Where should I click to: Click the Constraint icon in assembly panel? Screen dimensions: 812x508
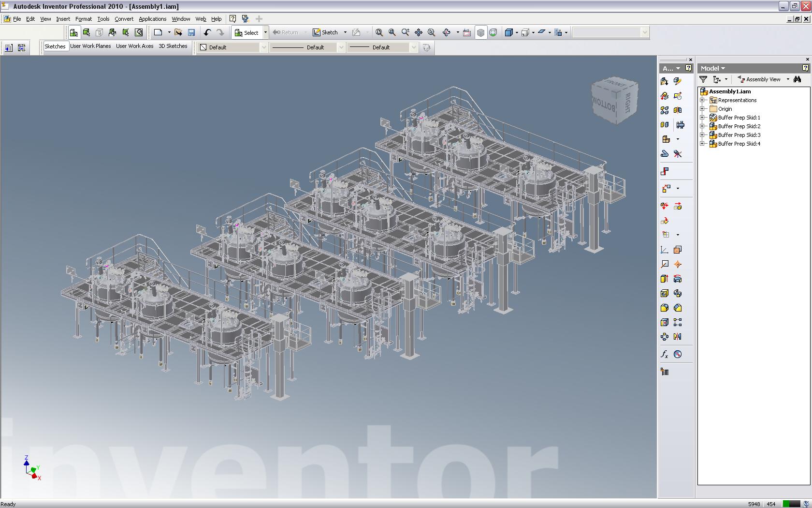(x=665, y=171)
